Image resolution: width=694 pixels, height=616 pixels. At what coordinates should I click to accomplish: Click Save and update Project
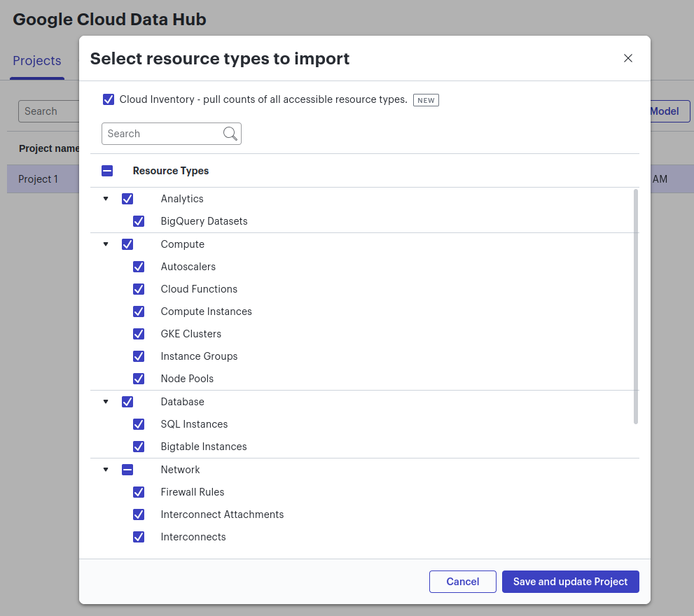pos(570,581)
